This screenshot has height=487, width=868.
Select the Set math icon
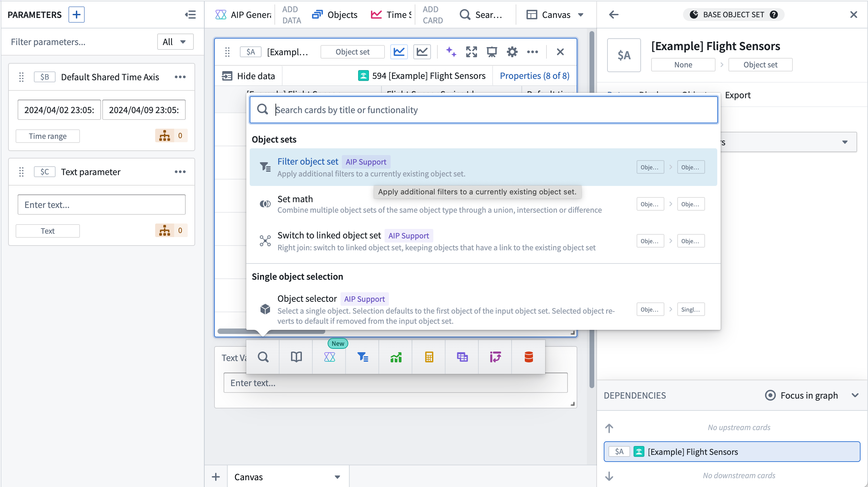[265, 204]
